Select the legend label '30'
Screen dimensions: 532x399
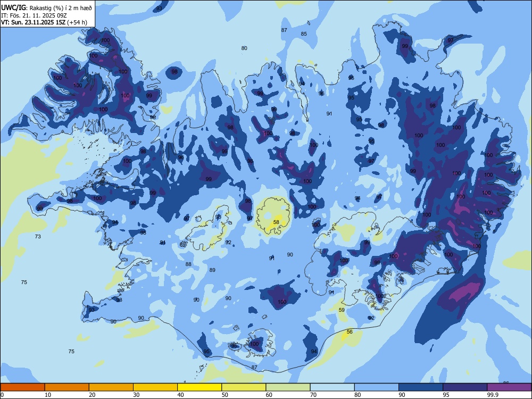point(136,395)
